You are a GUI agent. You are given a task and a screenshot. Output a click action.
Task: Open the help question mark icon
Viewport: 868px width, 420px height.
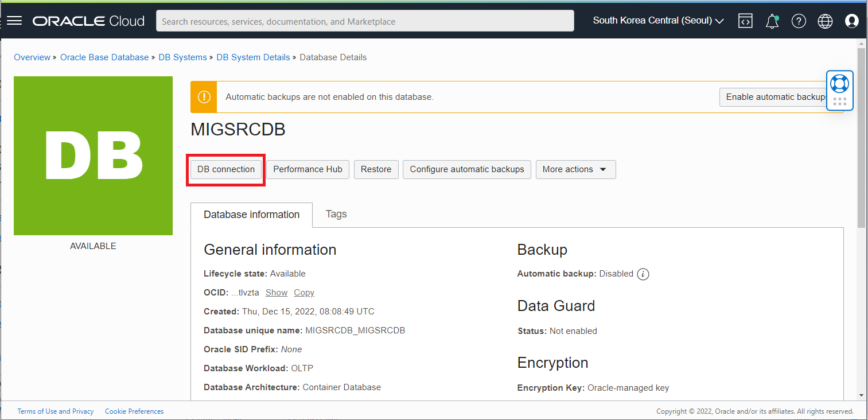click(799, 21)
